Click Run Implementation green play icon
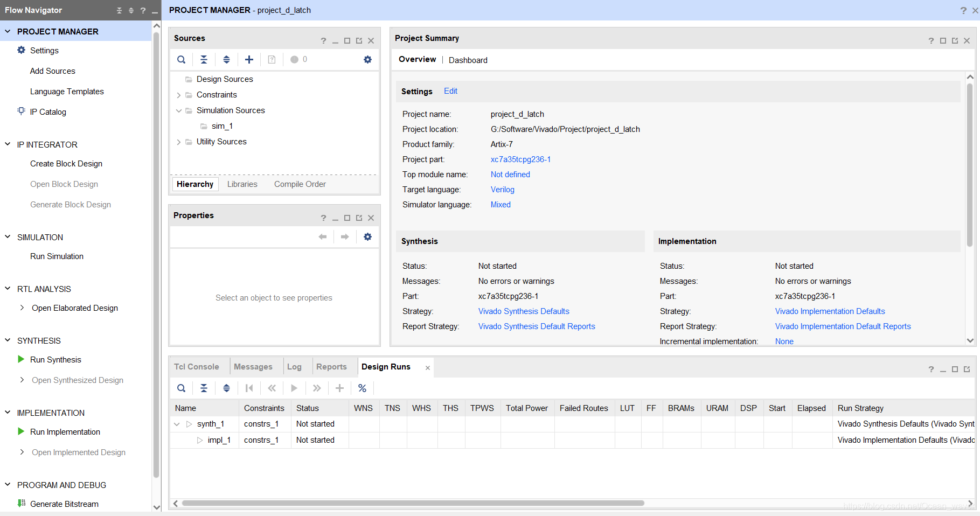The width and height of the screenshot is (980, 516). click(x=21, y=431)
